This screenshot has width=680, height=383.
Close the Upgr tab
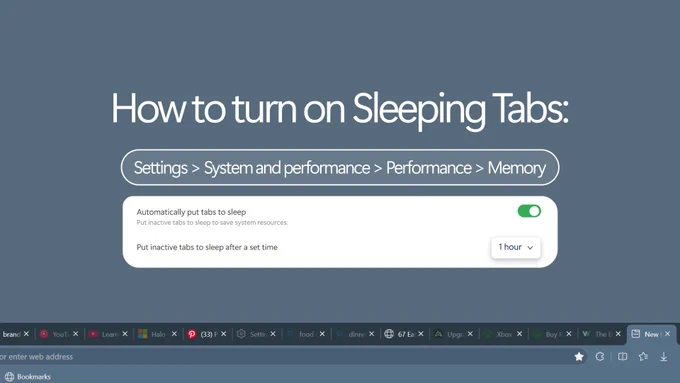click(x=470, y=334)
